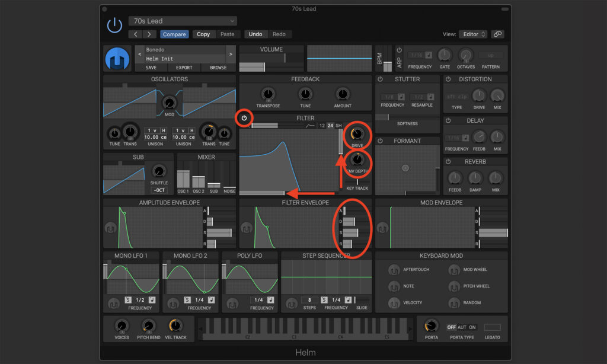Screen dimensions: 607x364
Task: Go to next setting with right arrow
Action: [149, 34]
